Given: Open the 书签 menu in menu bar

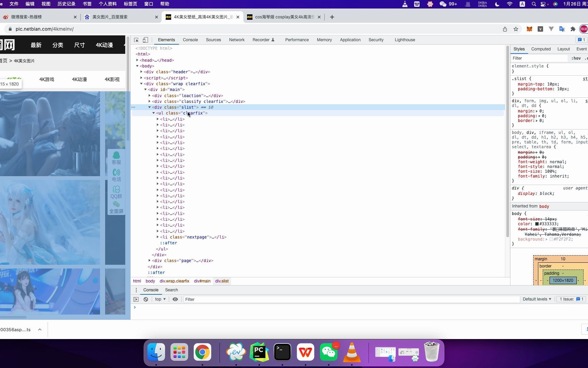Looking at the screenshot, I should (x=87, y=4).
